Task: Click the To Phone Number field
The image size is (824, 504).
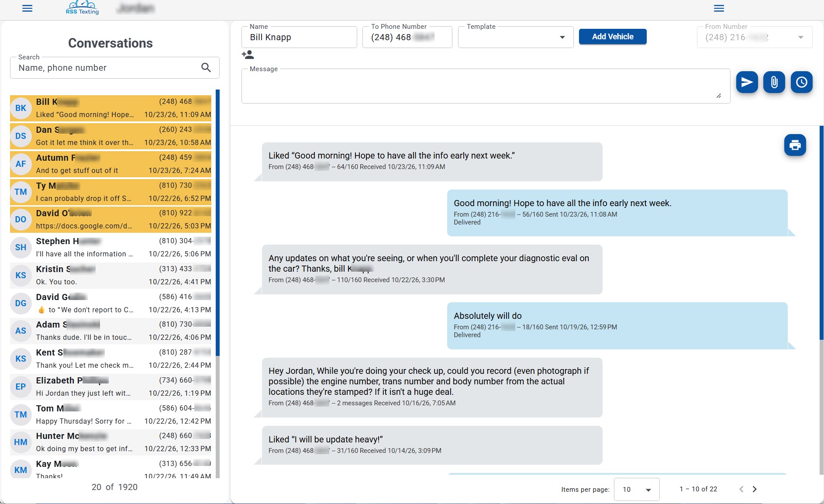Action: tap(407, 37)
